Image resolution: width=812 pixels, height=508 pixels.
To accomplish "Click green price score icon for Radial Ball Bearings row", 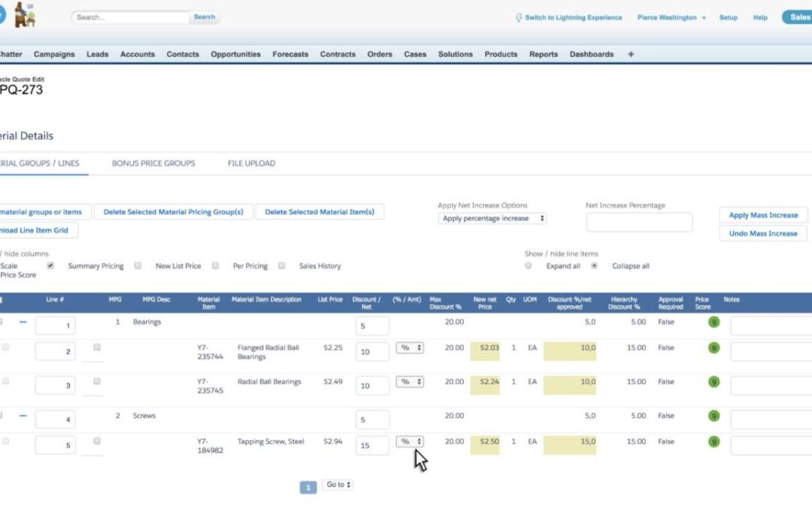I will pyautogui.click(x=714, y=382).
